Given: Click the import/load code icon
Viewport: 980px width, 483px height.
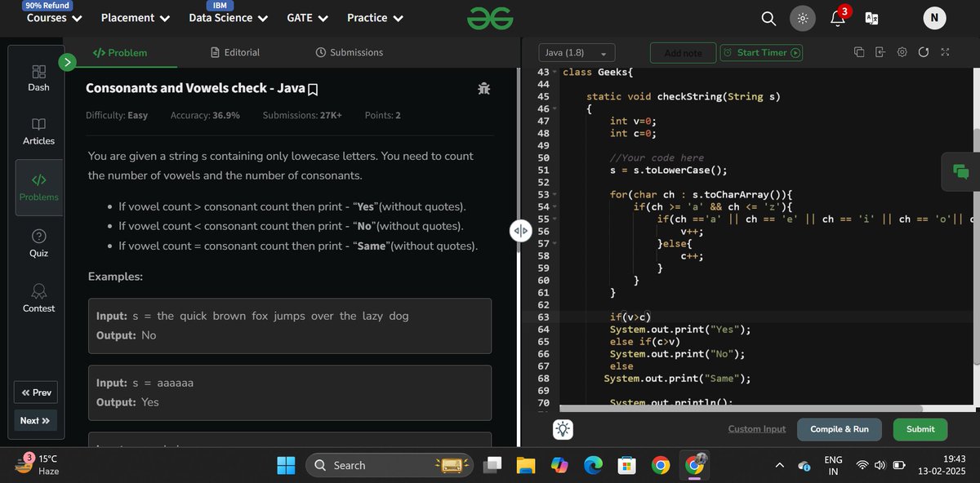Looking at the screenshot, I should point(880,52).
